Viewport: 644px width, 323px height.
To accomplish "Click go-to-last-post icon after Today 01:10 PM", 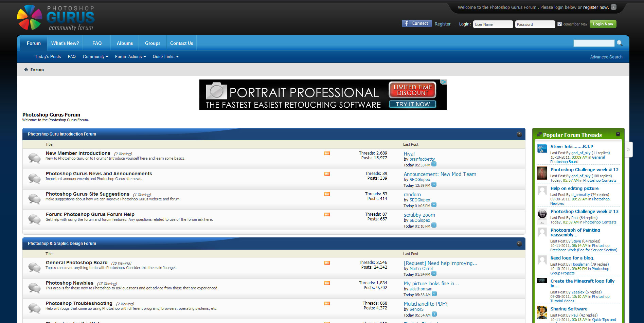I will point(434,226).
